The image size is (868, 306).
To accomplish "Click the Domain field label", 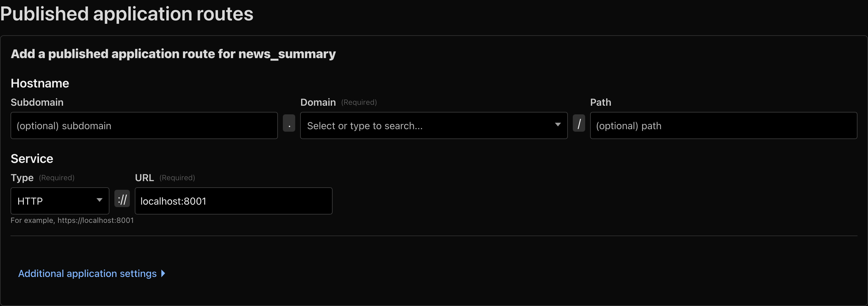I will pyautogui.click(x=318, y=102).
